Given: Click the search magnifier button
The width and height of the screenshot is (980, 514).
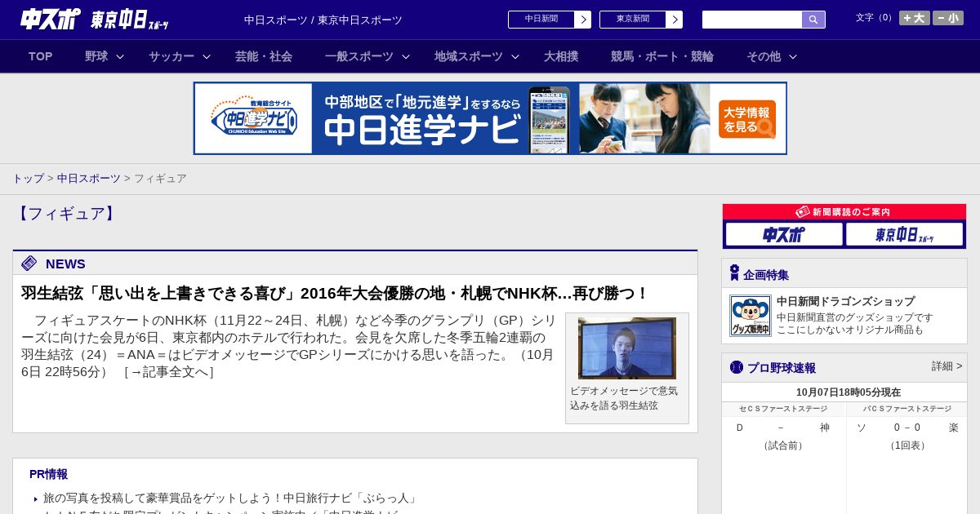Looking at the screenshot, I should 813,20.
